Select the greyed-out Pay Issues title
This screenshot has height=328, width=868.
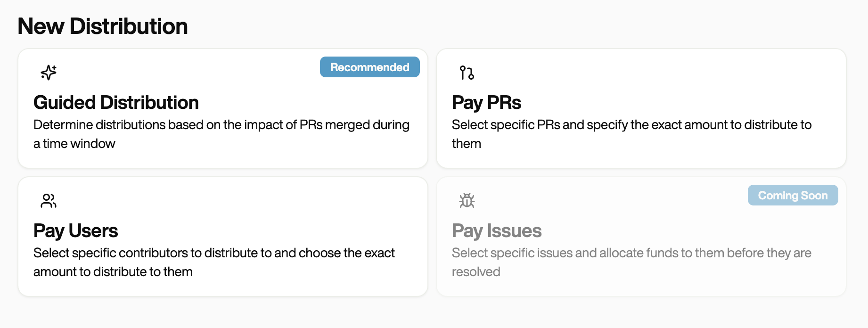pyautogui.click(x=497, y=231)
